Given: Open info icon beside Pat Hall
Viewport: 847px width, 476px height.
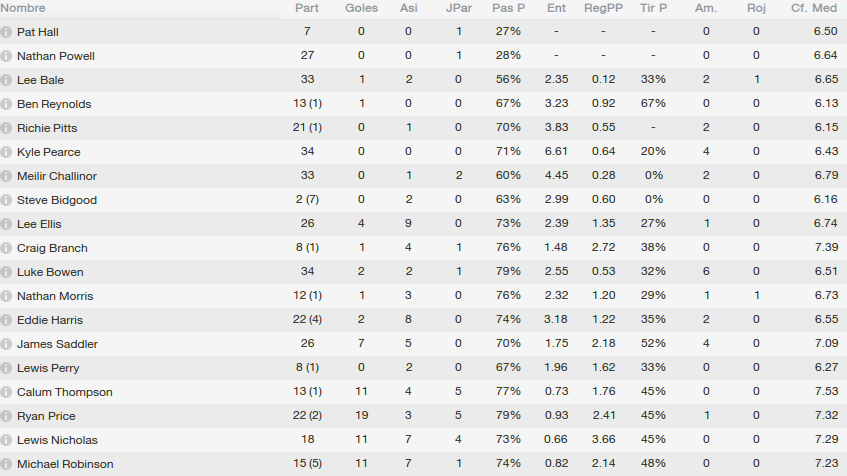Looking at the screenshot, I should click(x=6, y=32).
